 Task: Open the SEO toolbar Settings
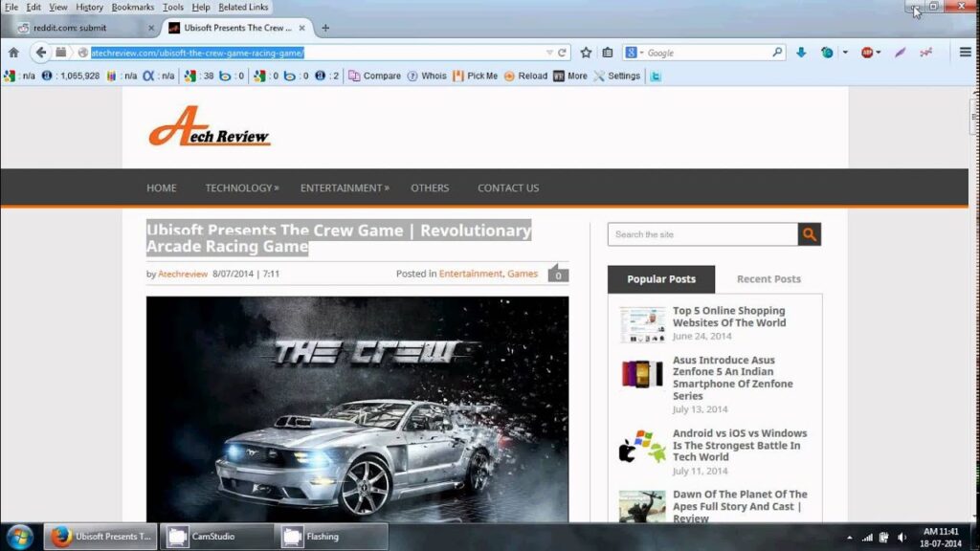[617, 76]
